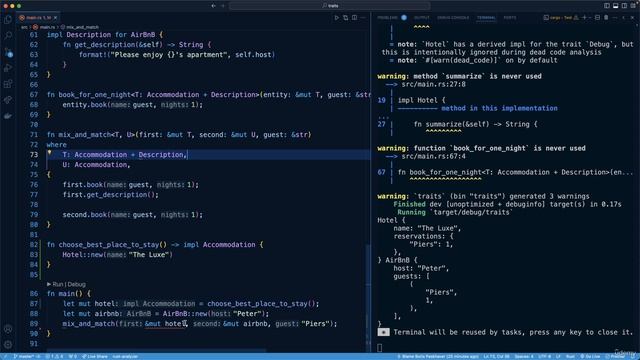
Task: Open the Extensions view
Action: [8, 84]
